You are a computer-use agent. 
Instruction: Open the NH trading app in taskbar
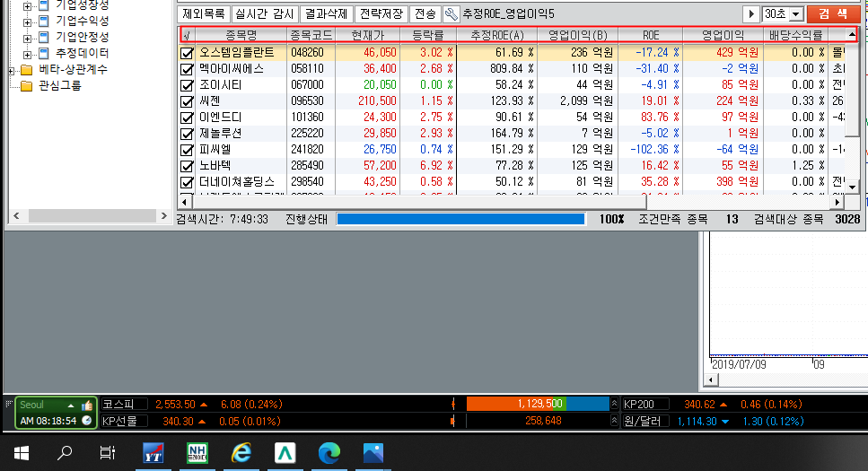pos(198,453)
